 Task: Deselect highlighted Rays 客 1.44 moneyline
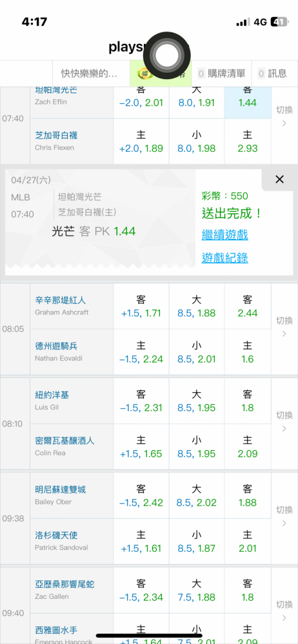pos(248,100)
